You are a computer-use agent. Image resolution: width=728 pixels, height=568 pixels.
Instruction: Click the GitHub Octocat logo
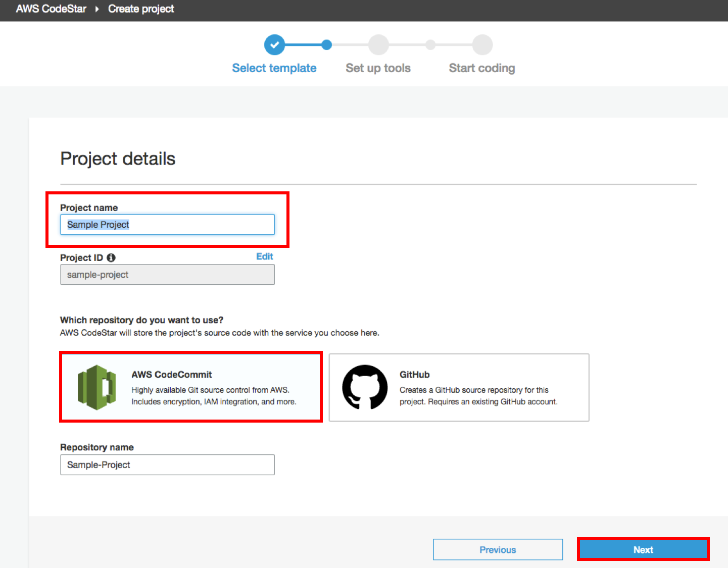point(365,387)
